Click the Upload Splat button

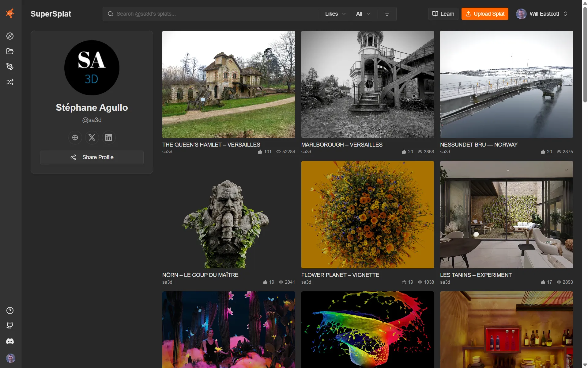(x=485, y=14)
